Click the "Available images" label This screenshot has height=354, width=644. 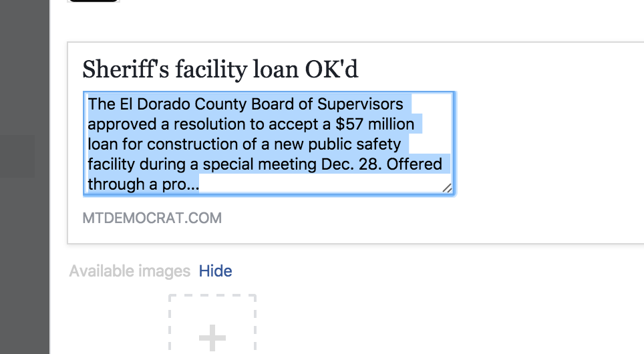pyautogui.click(x=130, y=271)
